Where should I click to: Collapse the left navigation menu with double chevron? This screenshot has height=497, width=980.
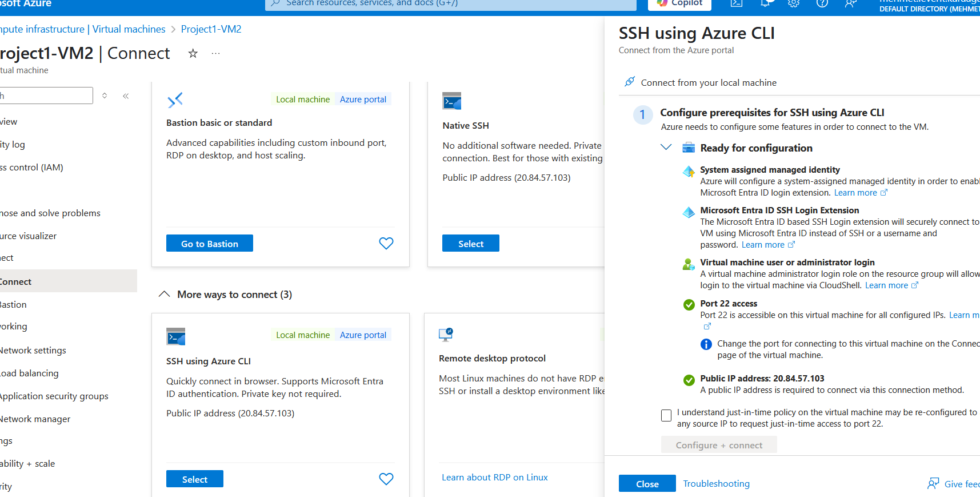coord(126,96)
